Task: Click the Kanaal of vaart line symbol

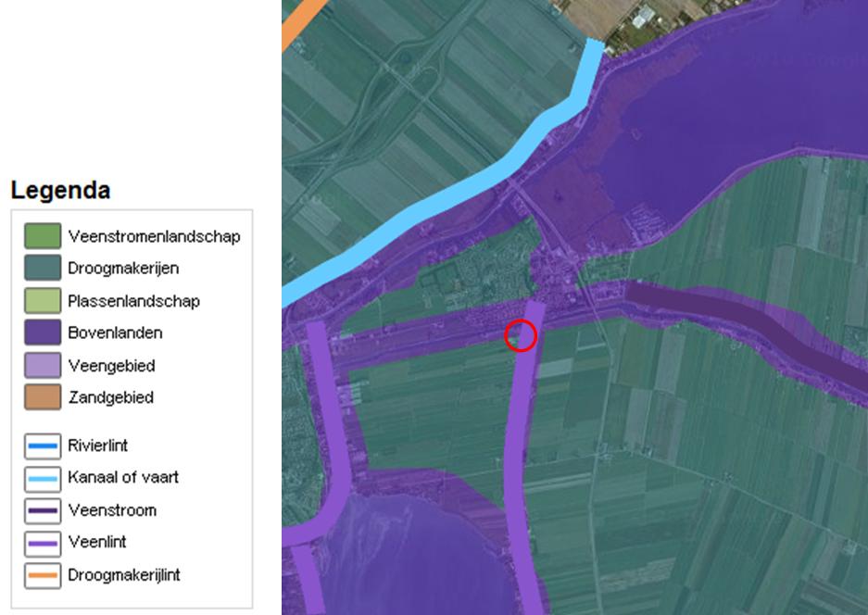Action: 43,479
